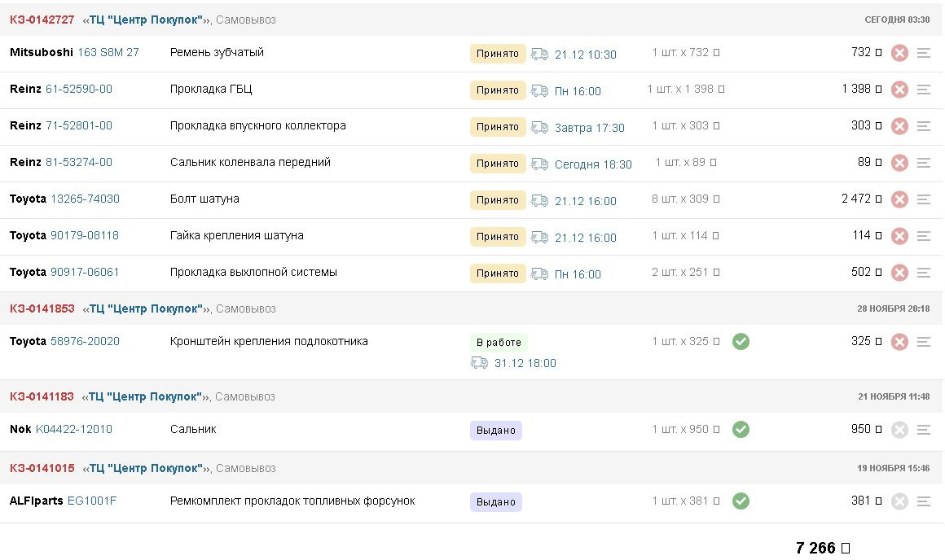Image resolution: width=945 pixels, height=560 pixels.
Task: Click Прокладка выхлопной системы description
Action: 253,272
